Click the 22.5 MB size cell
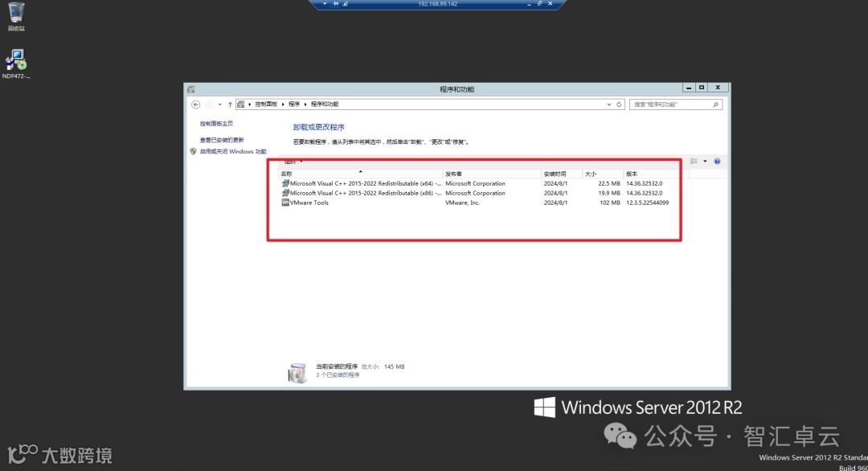 [x=609, y=183]
